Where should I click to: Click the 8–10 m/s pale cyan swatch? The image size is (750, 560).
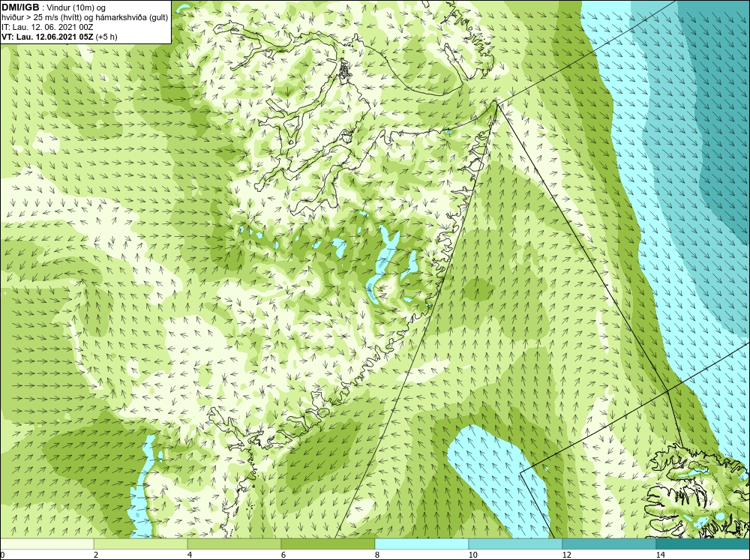coord(421,544)
